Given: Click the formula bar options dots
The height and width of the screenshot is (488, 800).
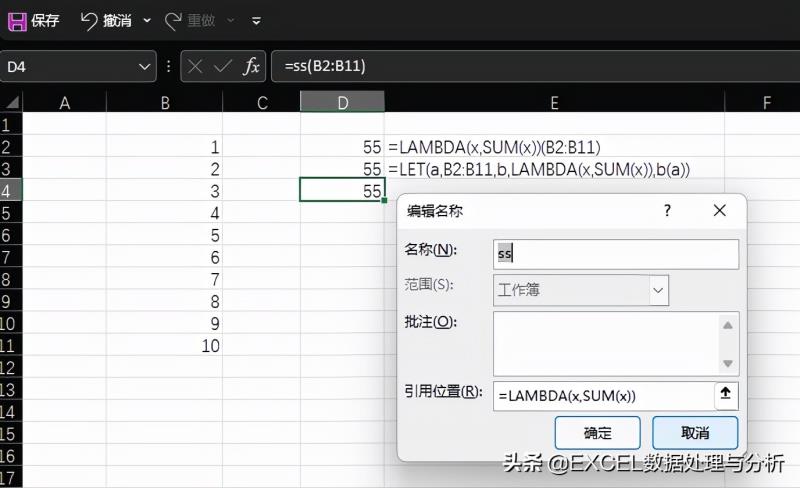Looking at the screenshot, I should pyautogui.click(x=168, y=66).
